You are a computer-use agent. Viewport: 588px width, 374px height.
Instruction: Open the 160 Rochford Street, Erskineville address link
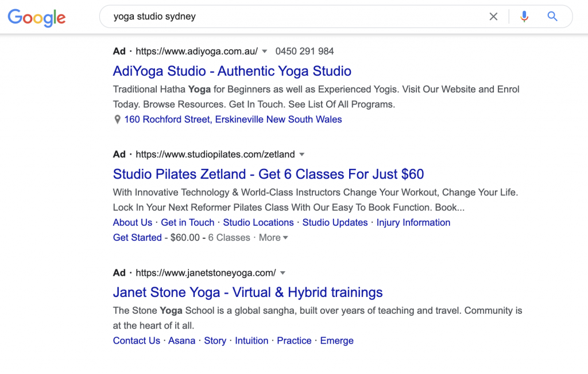pos(233,119)
